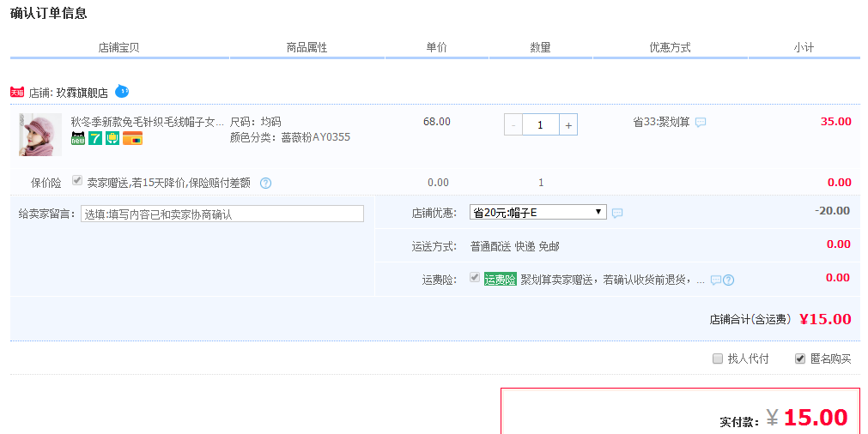This screenshot has height=434, width=868.
Task: Click the quantity input showing 1
Action: (540, 125)
